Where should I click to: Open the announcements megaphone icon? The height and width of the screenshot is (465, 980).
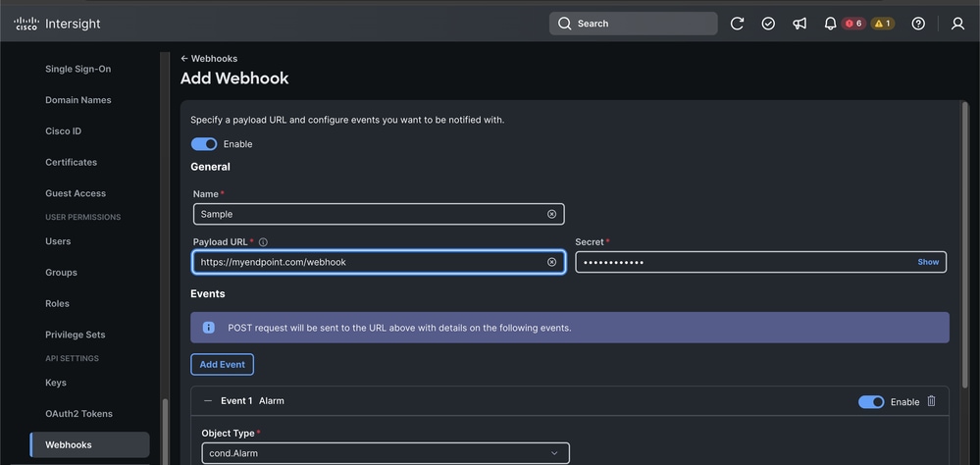799,24
